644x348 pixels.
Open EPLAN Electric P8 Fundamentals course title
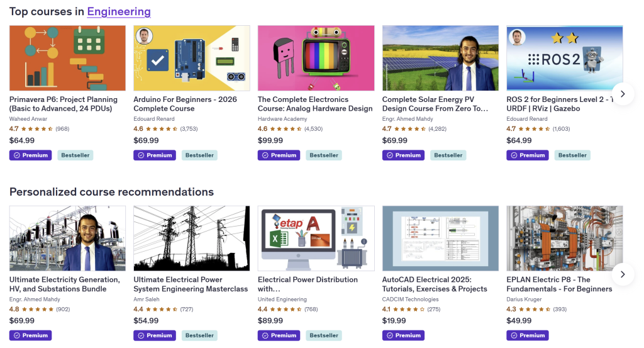point(559,284)
